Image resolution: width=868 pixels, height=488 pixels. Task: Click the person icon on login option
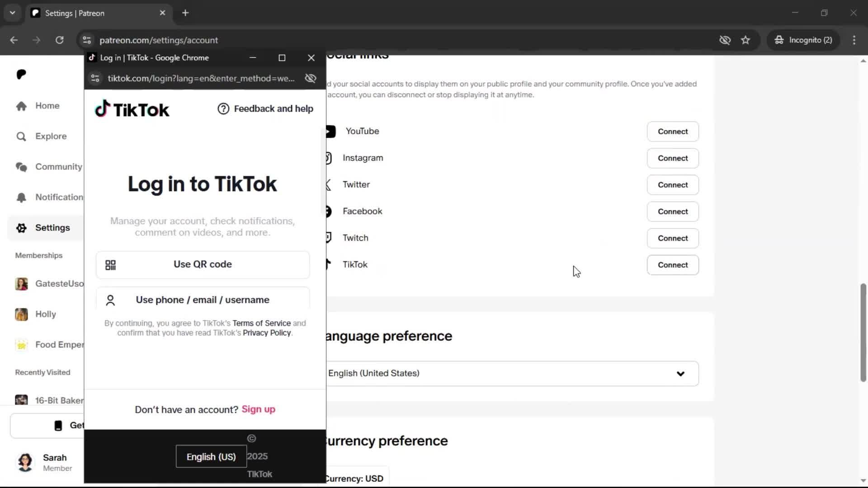[110, 300]
